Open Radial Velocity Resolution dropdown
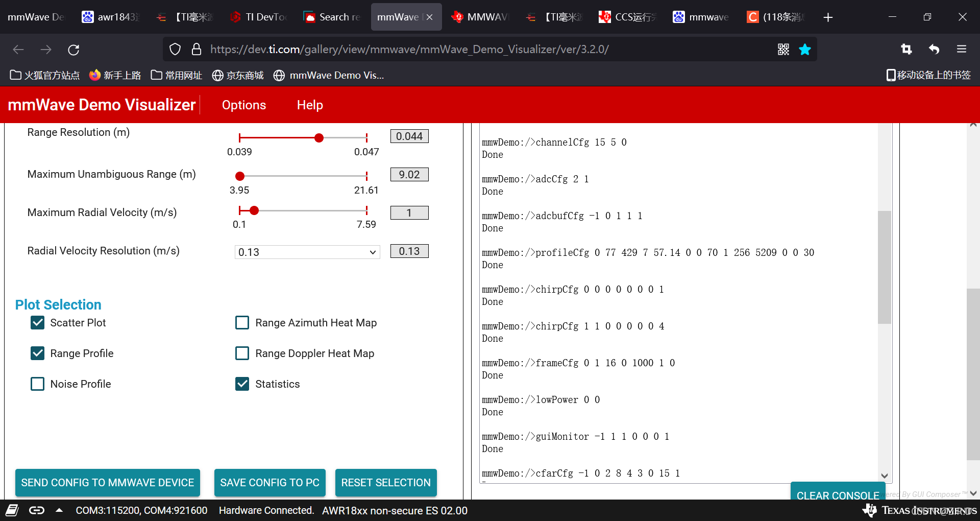The width and height of the screenshot is (980, 521). click(x=307, y=252)
